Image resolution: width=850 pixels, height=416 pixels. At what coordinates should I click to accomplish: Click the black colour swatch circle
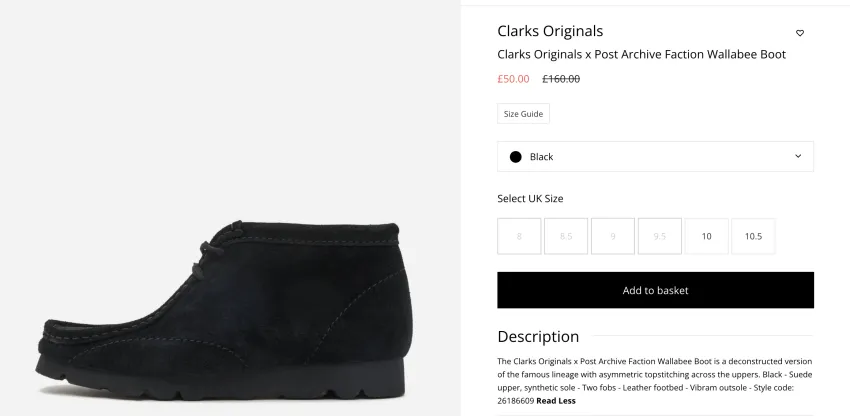click(516, 157)
